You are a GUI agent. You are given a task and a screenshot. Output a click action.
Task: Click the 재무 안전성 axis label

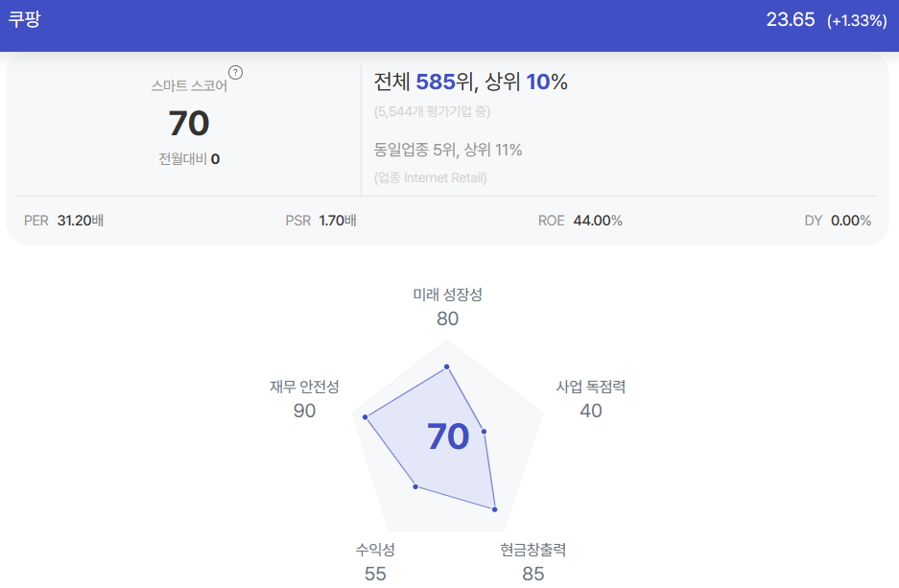[x=304, y=387]
